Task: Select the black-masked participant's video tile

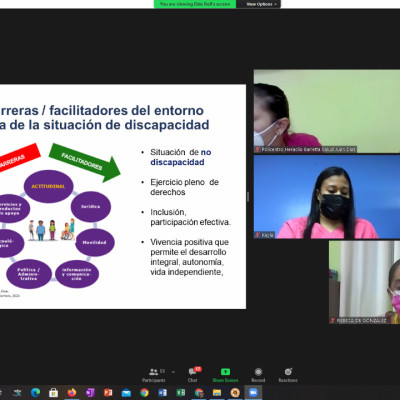Action: pyautogui.click(x=327, y=197)
